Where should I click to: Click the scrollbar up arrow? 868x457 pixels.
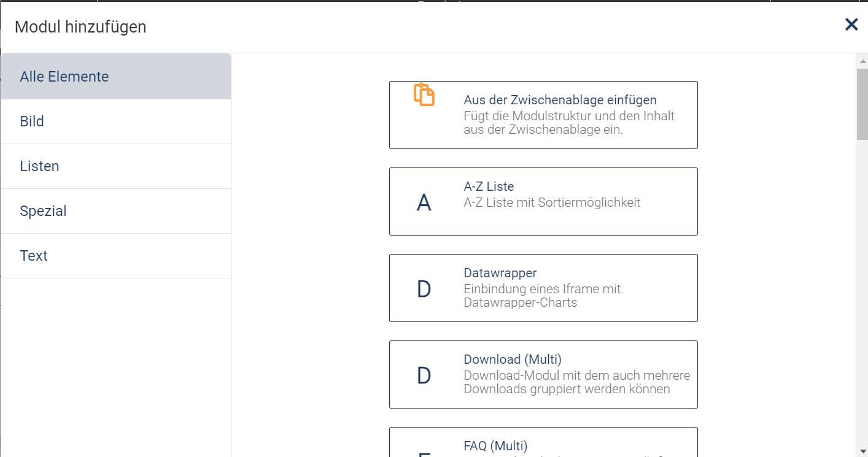pyautogui.click(x=862, y=60)
